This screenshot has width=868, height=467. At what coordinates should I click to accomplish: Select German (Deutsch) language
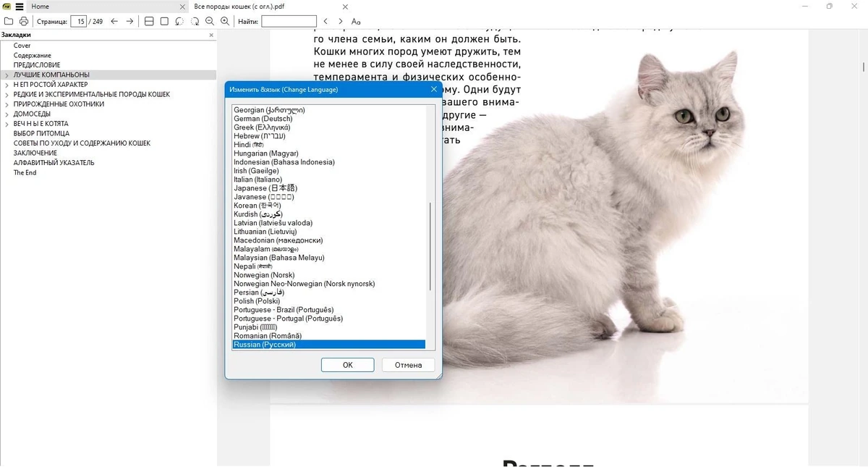click(329, 119)
